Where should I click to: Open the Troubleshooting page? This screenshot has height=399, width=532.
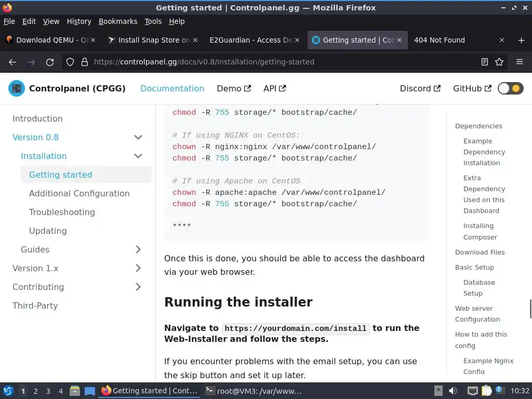pyautogui.click(x=62, y=212)
